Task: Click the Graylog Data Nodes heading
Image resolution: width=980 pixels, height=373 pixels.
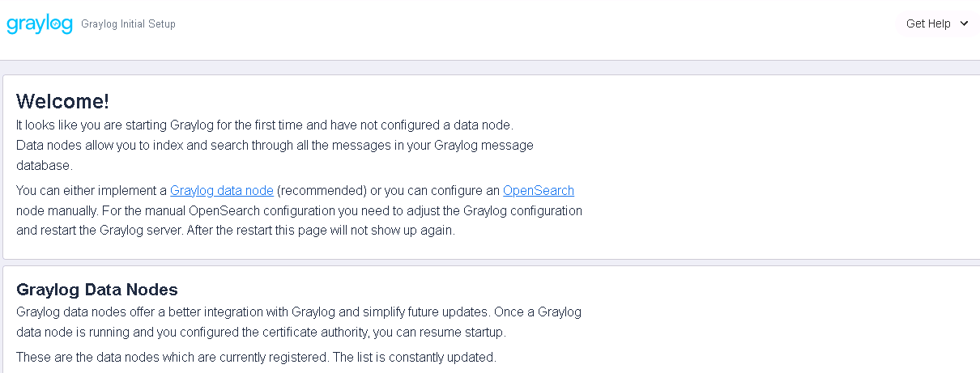Action: (97, 290)
